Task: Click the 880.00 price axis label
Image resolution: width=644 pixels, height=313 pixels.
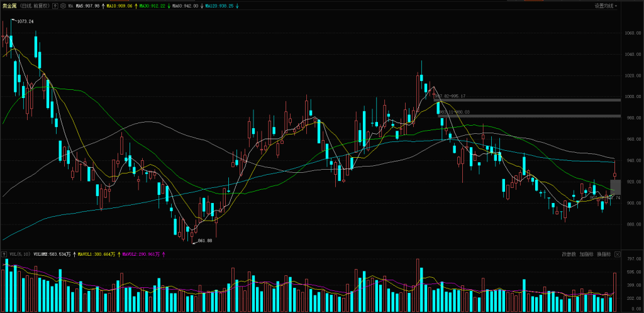Action: pos(633,224)
